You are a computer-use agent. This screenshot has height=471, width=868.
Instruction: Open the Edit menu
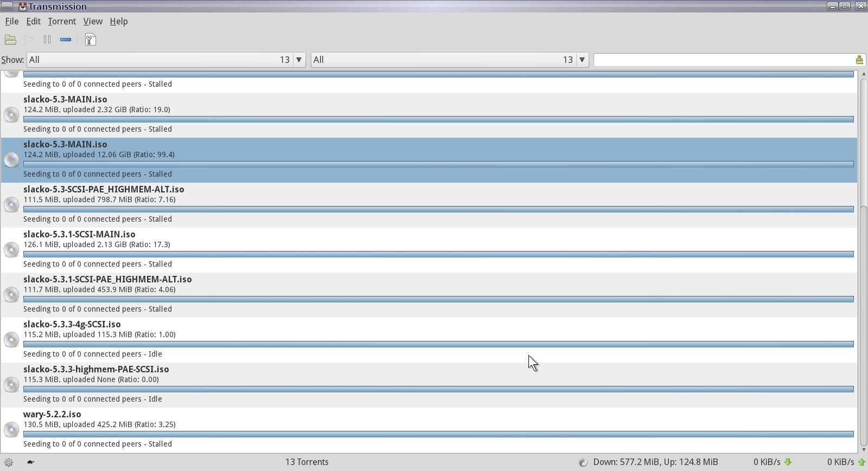34,21
